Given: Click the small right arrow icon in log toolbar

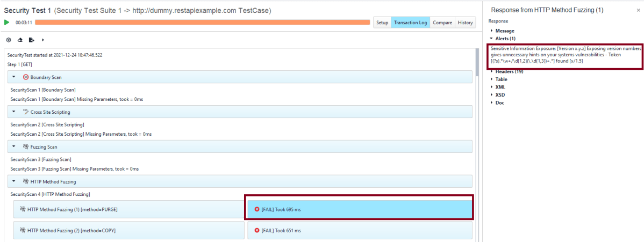Looking at the screenshot, I should [x=43, y=40].
